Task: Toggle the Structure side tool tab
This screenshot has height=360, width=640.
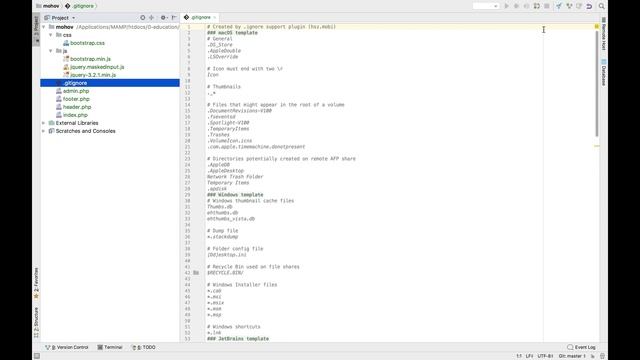Action: pos(36,322)
